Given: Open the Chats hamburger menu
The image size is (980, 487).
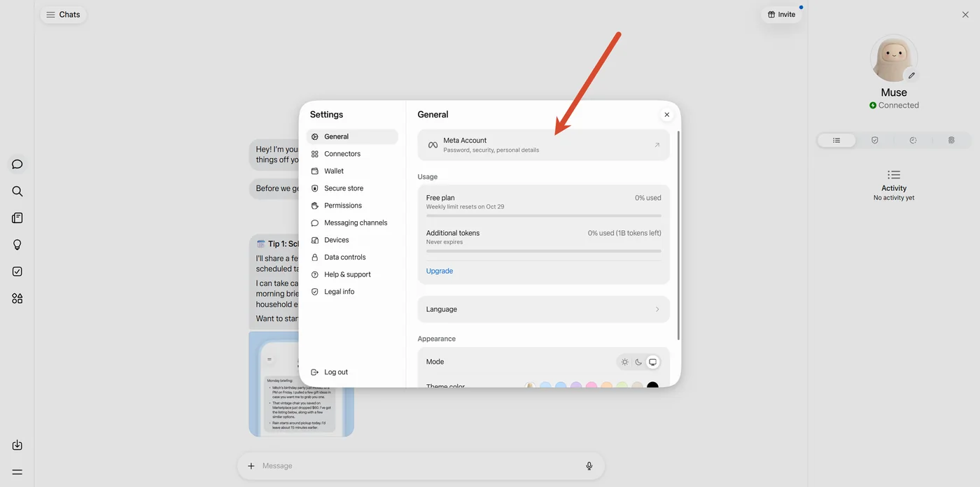Looking at the screenshot, I should point(63,15).
